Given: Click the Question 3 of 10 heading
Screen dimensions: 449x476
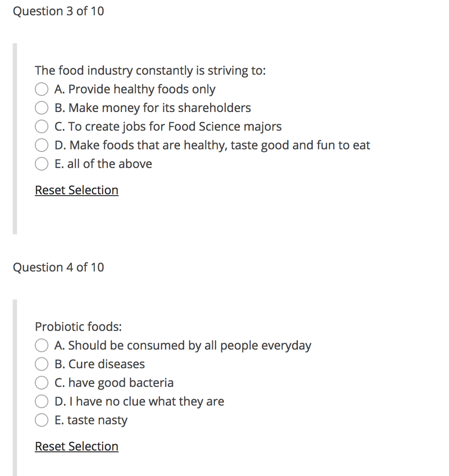Looking at the screenshot, I should tap(59, 11).
